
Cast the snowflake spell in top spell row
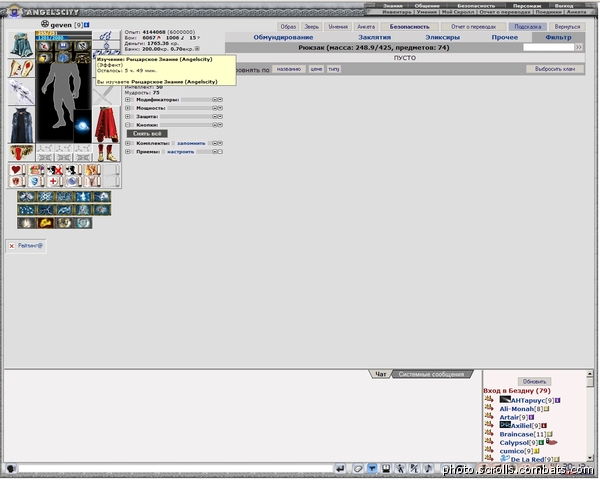(x=45, y=197)
